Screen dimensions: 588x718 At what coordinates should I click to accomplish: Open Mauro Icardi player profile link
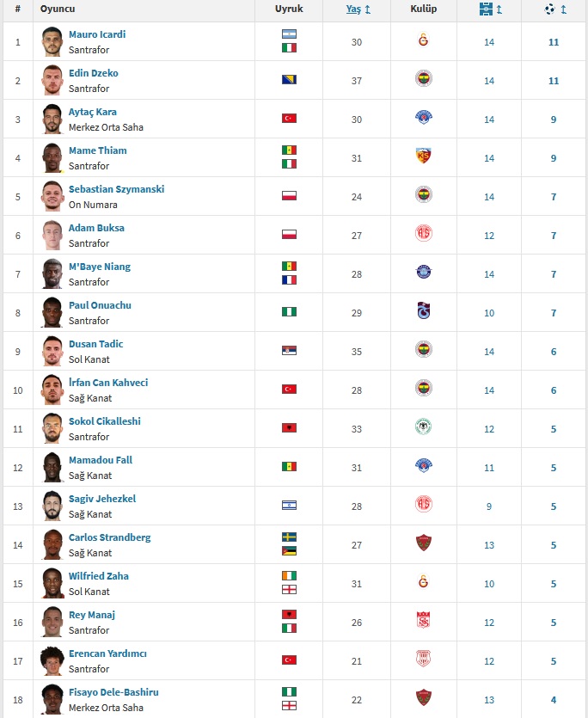[97, 34]
